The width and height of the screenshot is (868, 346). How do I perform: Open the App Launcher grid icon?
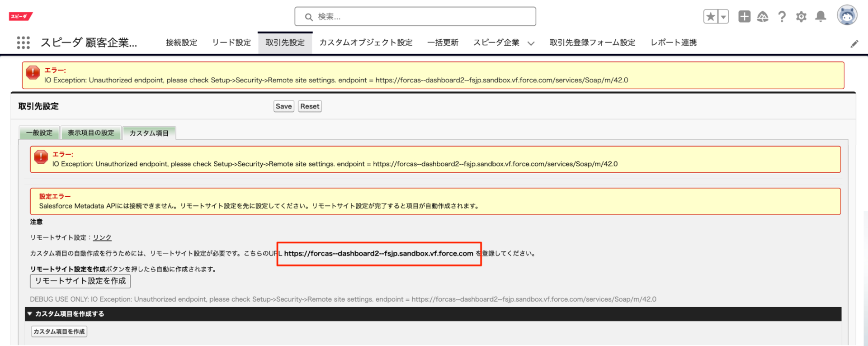(23, 43)
